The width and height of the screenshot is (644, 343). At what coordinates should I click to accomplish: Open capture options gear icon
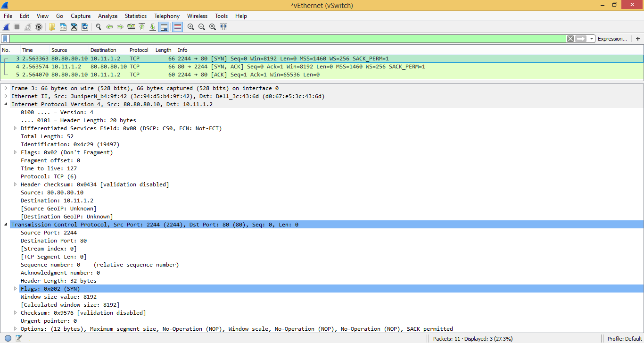coord(39,27)
